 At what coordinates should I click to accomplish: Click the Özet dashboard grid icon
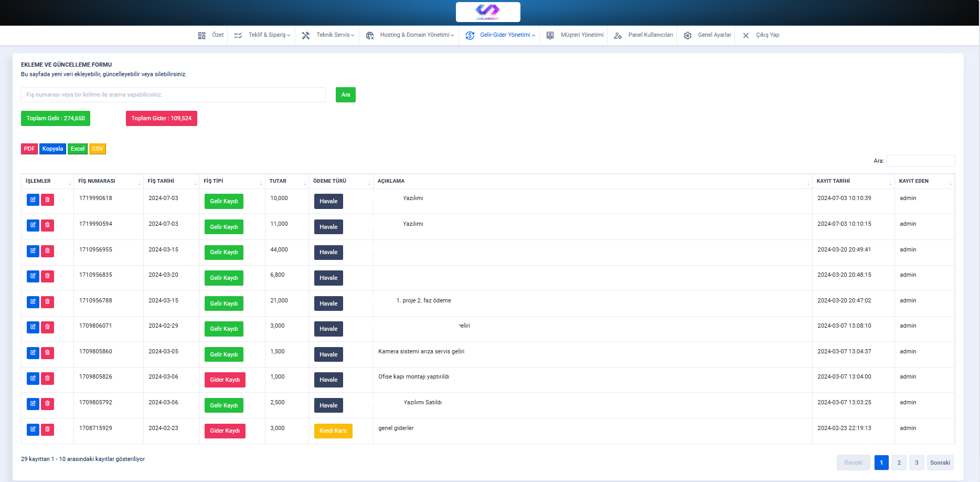(x=202, y=35)
